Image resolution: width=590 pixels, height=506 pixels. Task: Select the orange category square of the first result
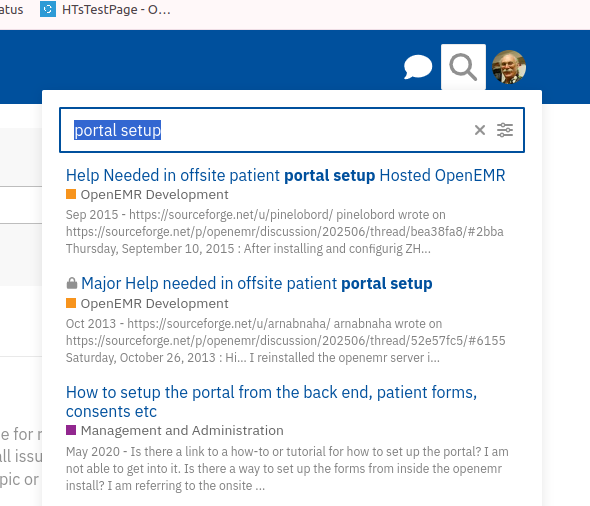tap(71, 194)
